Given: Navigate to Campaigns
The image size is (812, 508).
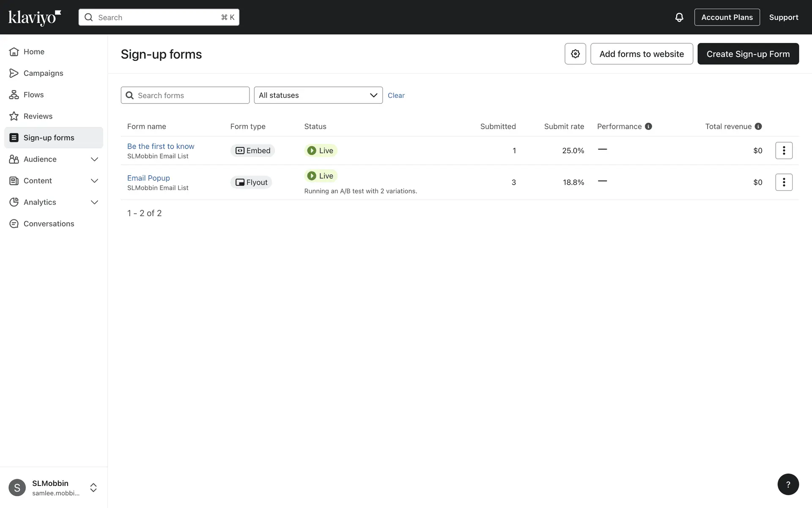Looking at the screenshot, I should pyautogui.click(x=43, y=73).
